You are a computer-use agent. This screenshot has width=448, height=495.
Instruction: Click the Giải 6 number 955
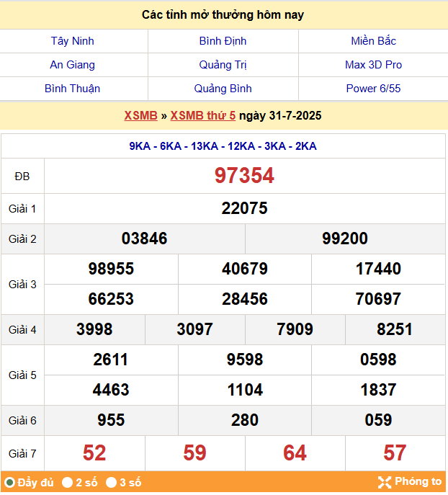(x=111, y=420)
